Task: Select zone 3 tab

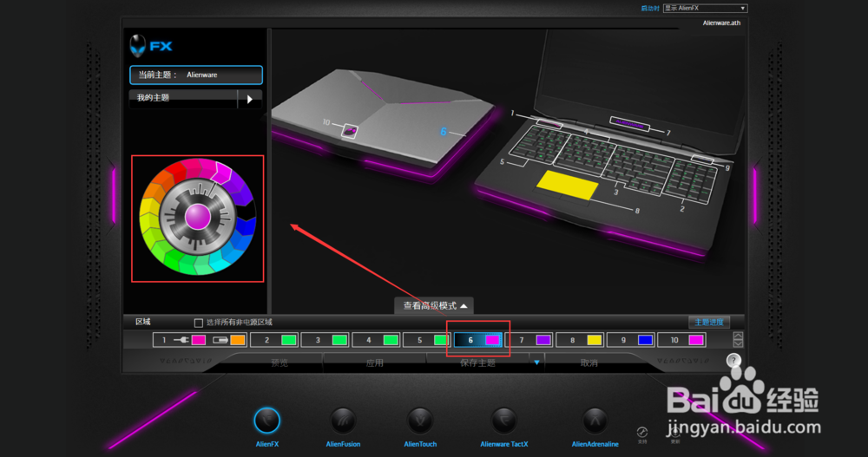Action: coord(325,340)
